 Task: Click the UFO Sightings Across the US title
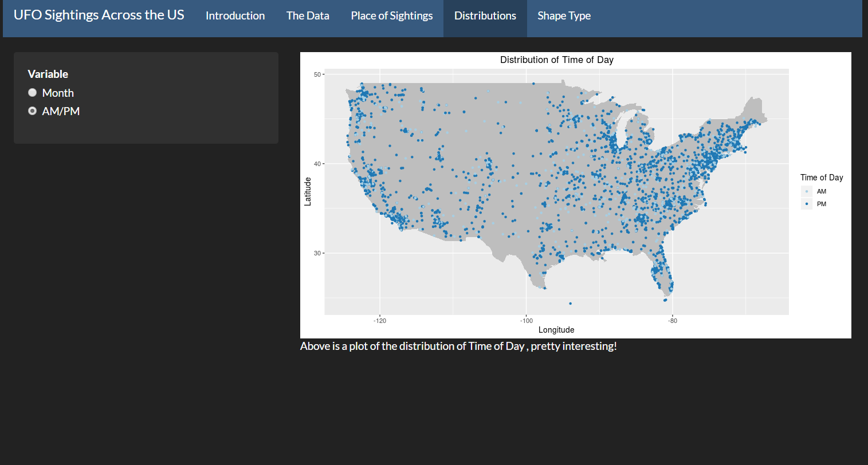click(x=99, y=15)
